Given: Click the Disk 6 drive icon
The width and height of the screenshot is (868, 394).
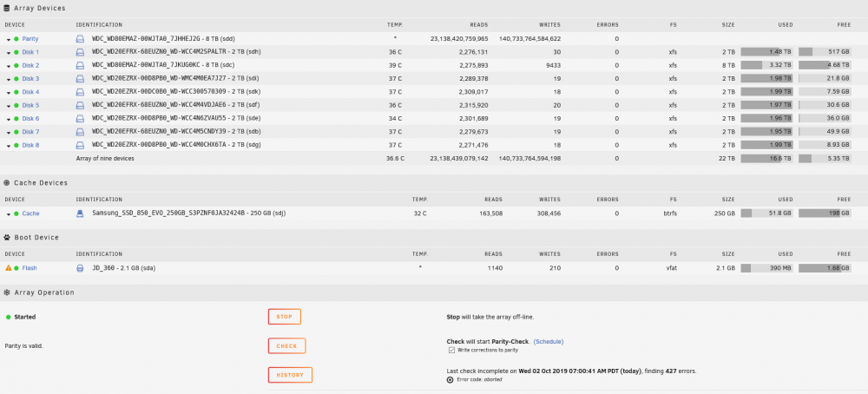Looking at the screenshot, I should click(80, 119).
